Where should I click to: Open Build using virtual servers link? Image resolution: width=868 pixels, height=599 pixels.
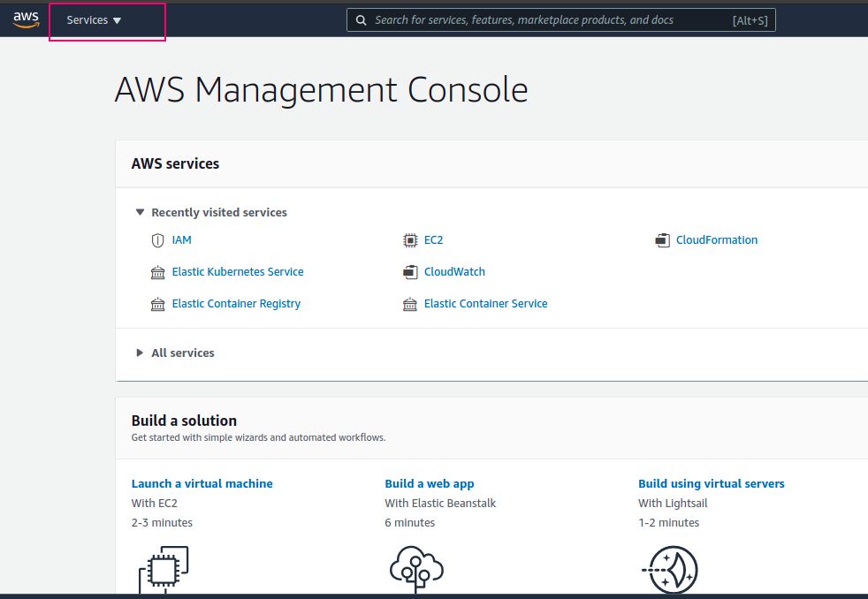pos(712,483)
